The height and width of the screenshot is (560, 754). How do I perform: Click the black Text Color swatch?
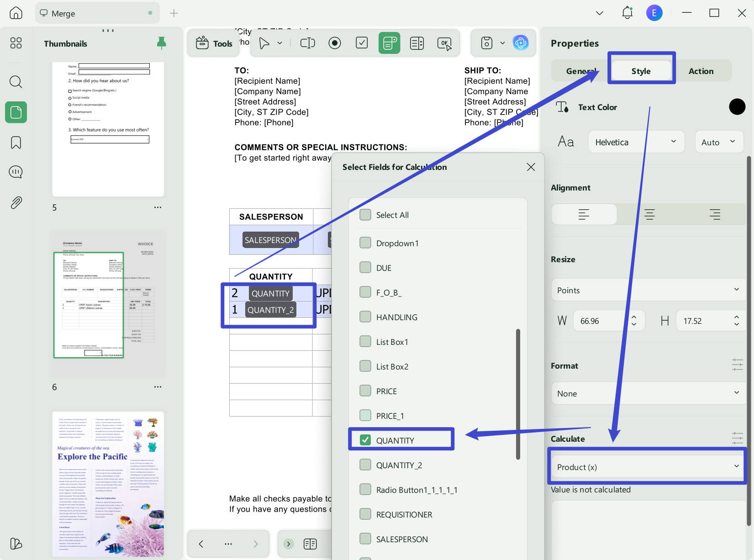737,107
